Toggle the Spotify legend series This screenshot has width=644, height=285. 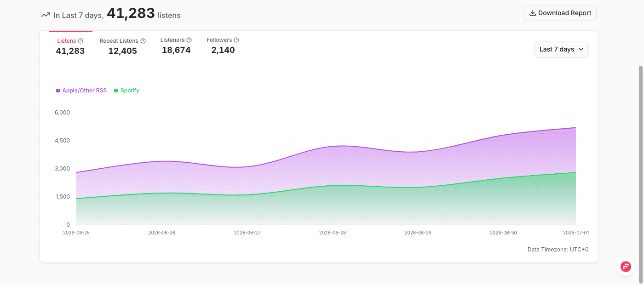point(126,91)
